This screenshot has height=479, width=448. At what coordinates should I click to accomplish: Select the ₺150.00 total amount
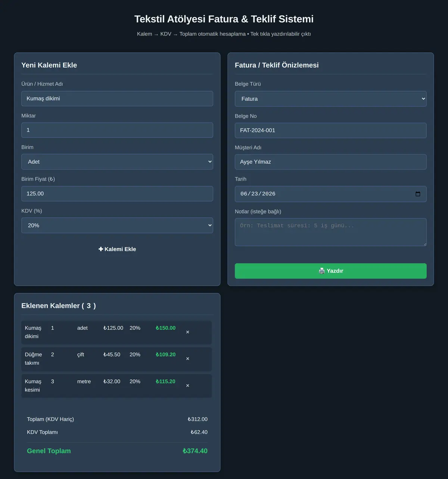pos(165,328)
